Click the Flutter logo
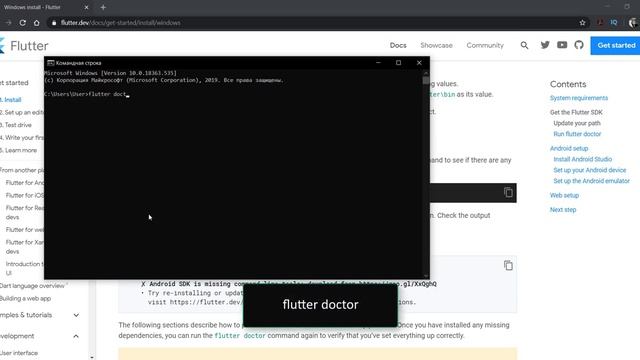640x360 pixels. tap(24, 46)
